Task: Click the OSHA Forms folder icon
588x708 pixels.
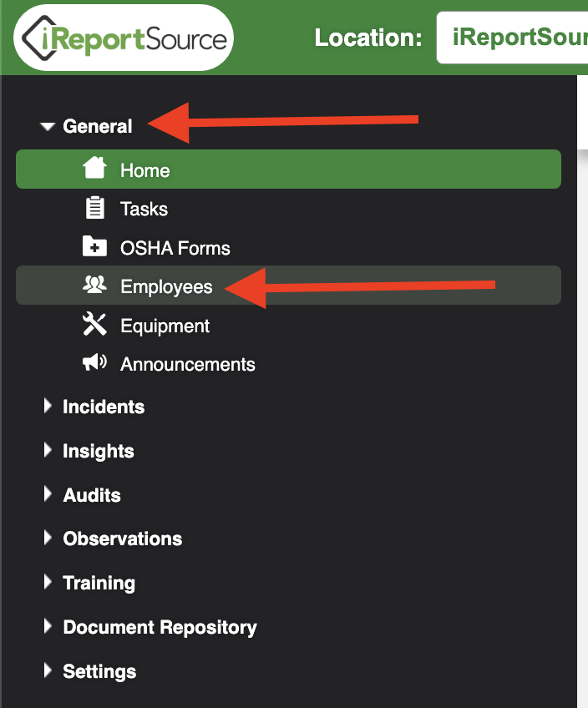Action: 95,246
